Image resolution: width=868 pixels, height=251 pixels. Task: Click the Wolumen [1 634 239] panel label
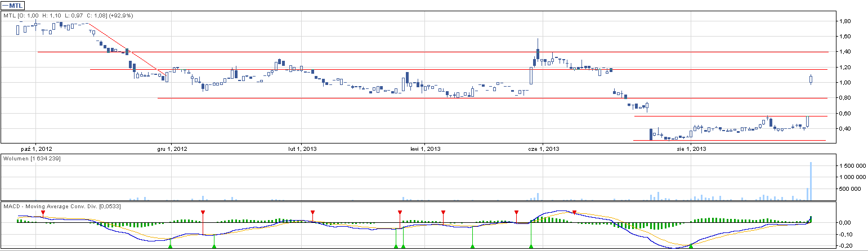pyautogui.click(x=32, y=159)
